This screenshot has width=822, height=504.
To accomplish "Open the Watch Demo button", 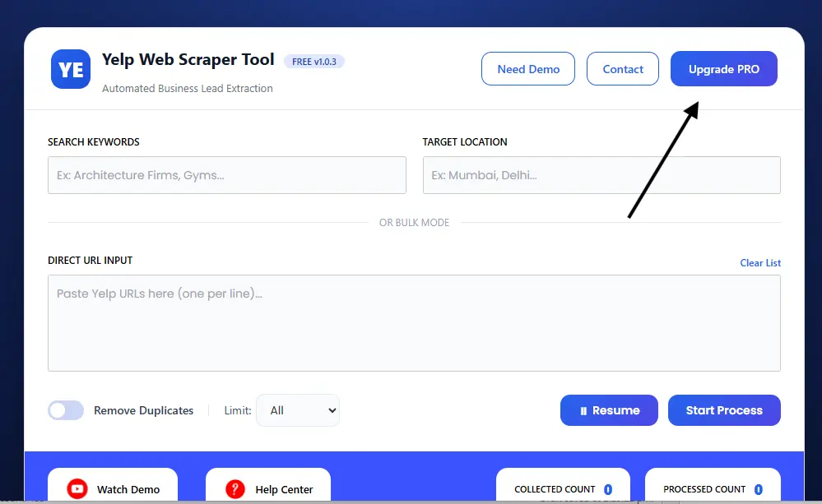I will pyautogui.click(x=113, y=486).
